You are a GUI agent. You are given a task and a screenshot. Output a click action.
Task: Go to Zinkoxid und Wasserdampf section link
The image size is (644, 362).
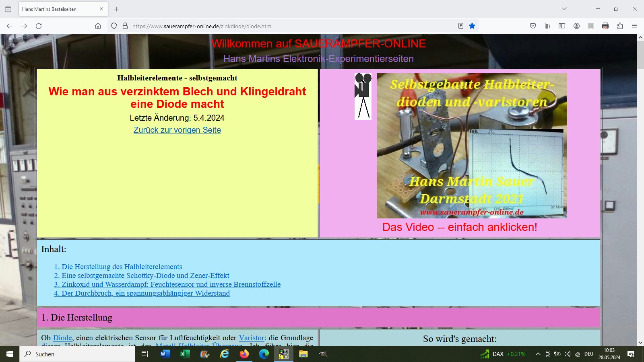pyautogui.click(x=167, y=284)
